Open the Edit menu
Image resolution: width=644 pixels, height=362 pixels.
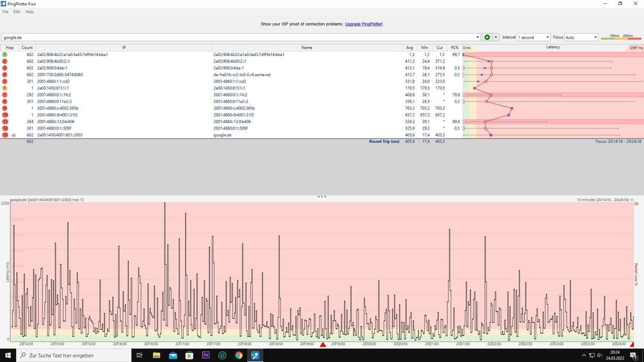[x=16, y=12]
